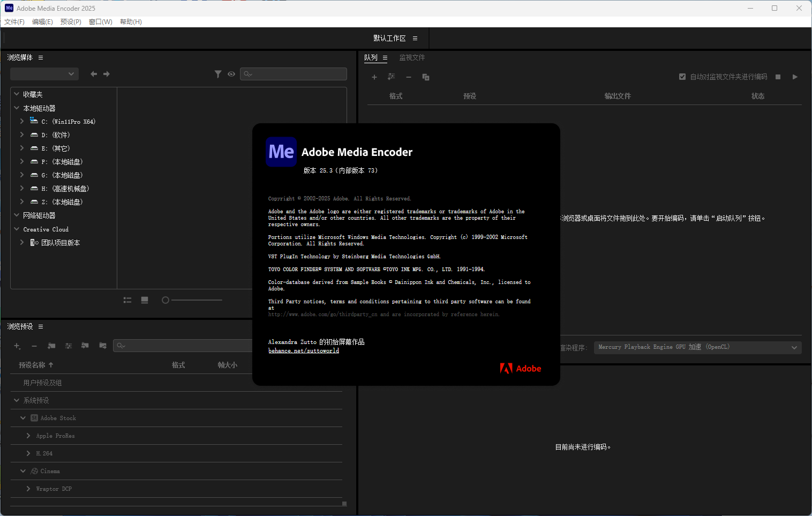812x516 pixels.
Task: Collapse the 本地驱动器 tree node
Action: click(x=17, y=108)
